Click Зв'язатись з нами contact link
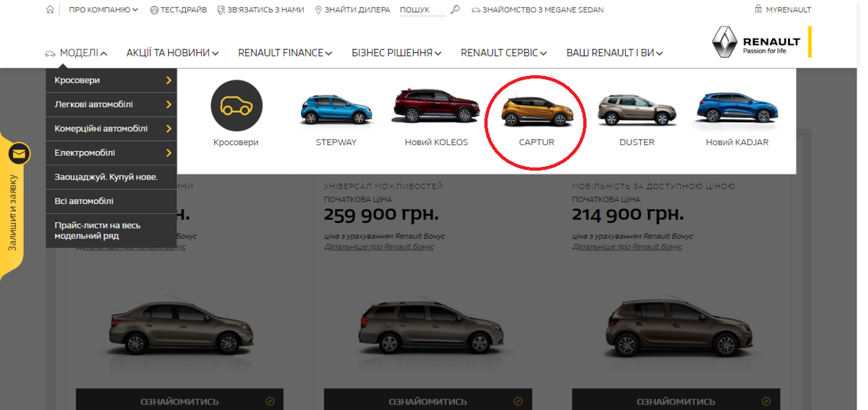The height and width of the screenshot is (410, 868). coord(260,10)
